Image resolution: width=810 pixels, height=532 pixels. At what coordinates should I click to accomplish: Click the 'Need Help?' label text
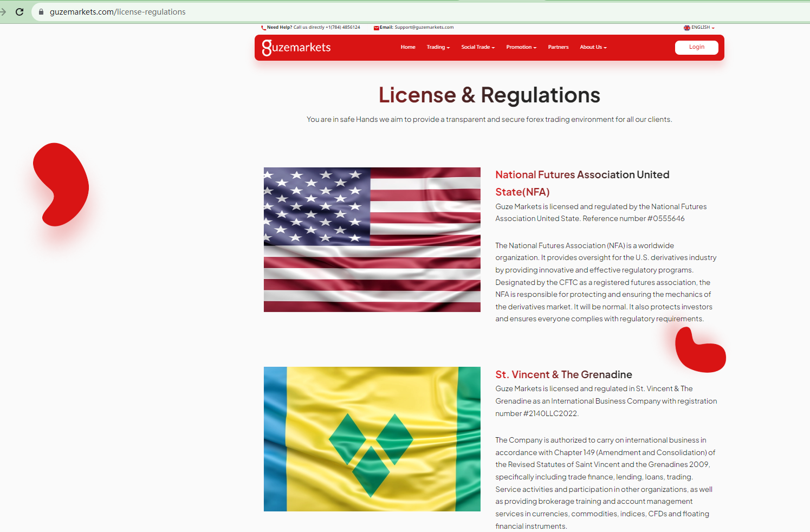(x=280, y=27)
